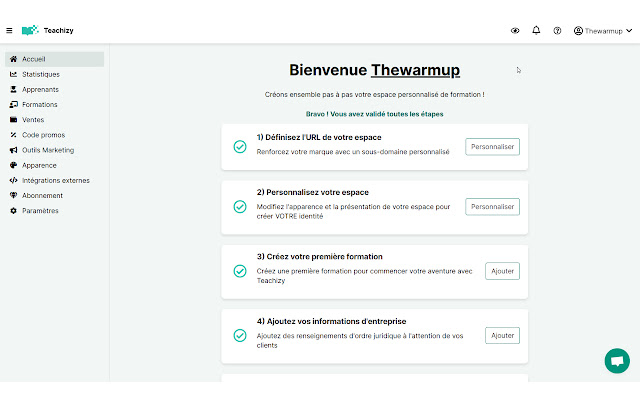Click the Thewarmup link in heading
Viewport: 640px width, 400px height.
tap(415, 70)
